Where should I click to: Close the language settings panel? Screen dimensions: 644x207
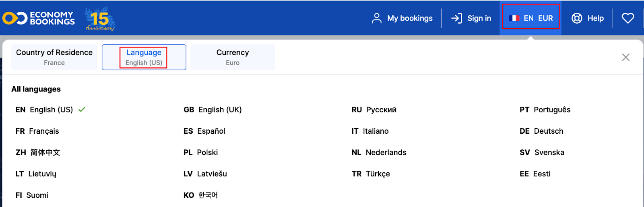(625, 57)
